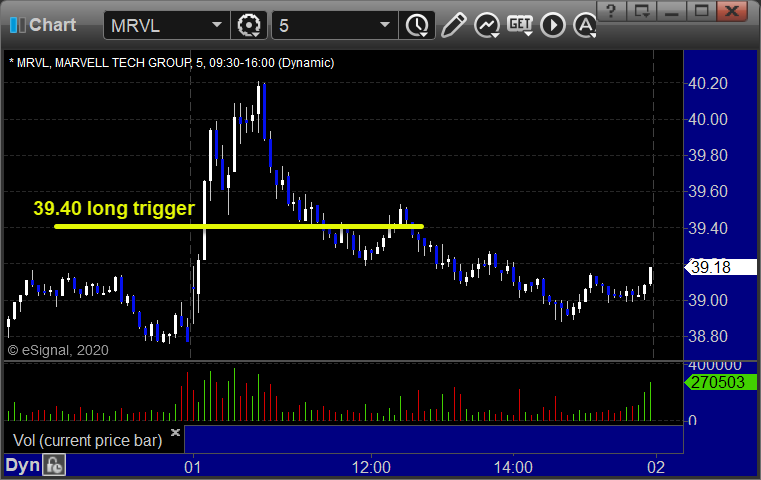Click the help question mark button
Screen dimensions: 761x480
pyautogui.click(x=611, y=11)
